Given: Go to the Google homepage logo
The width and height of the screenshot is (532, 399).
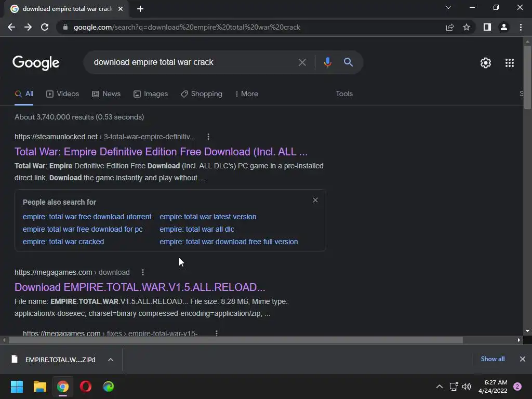Looking at the screenshot, I should 36,63.
